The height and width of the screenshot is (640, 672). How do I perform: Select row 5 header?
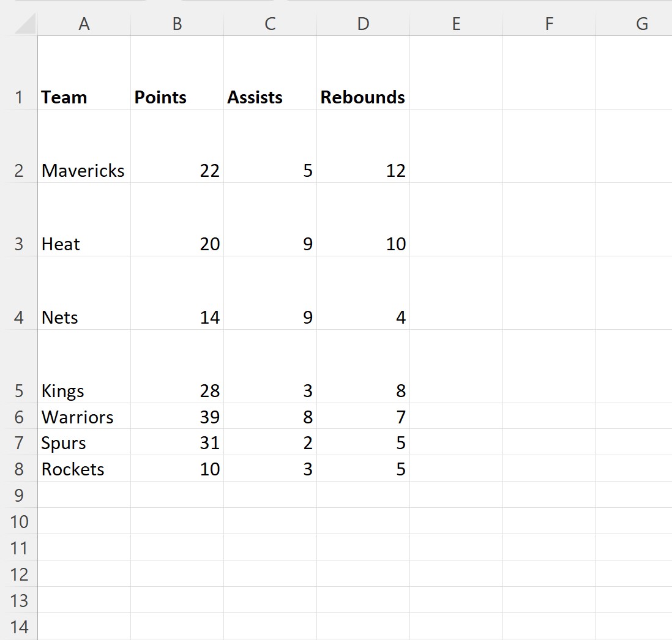(19, 367)
